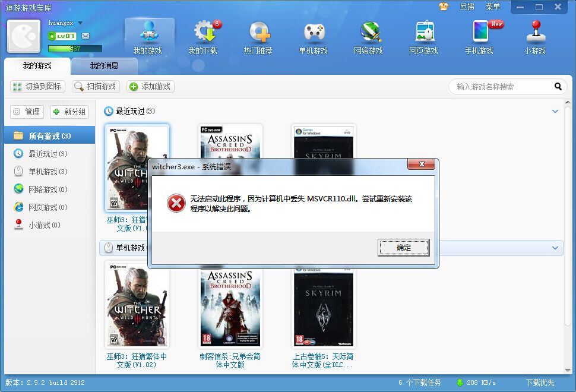Viewport: 576px width, 392px height.
Task: Click 新分组 new group button
Action: click(69, 112)
